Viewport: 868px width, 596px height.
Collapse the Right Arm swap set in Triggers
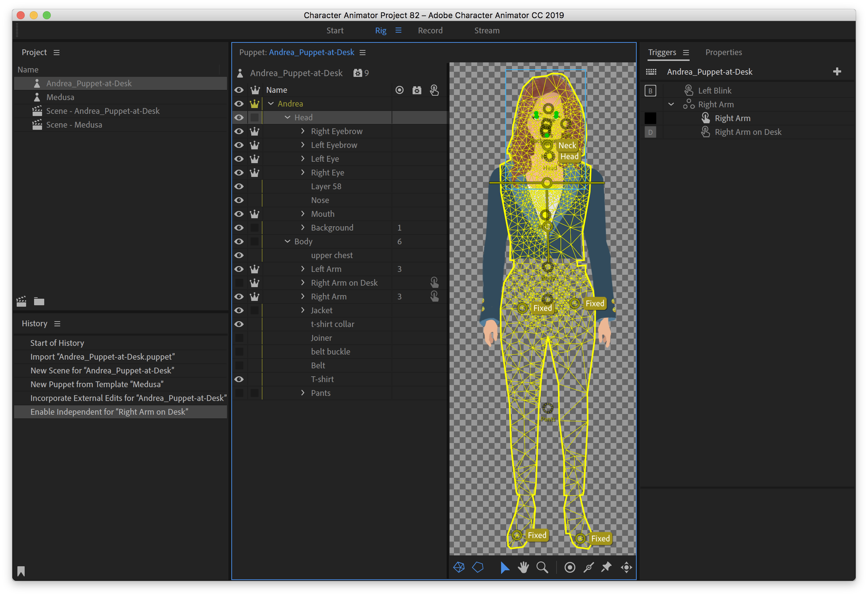(x=671, y=104)
